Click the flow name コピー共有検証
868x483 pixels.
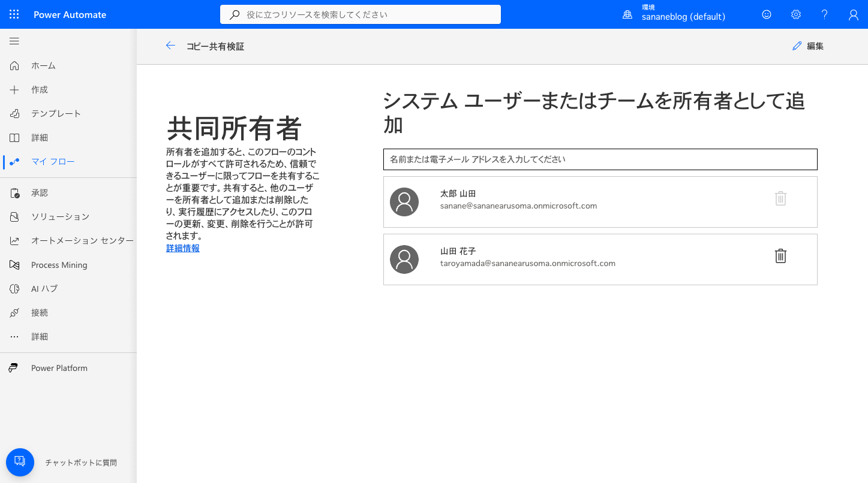215,46
